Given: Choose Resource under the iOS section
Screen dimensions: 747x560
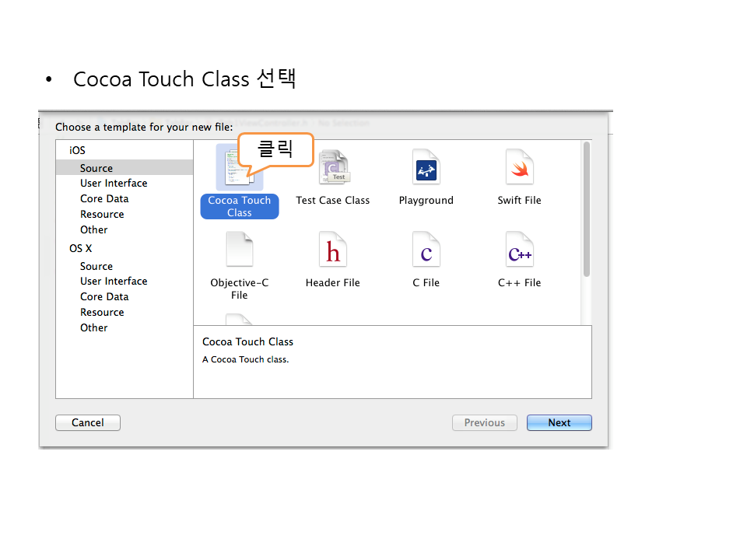Looking at the screenshot, I should (102, 215).
